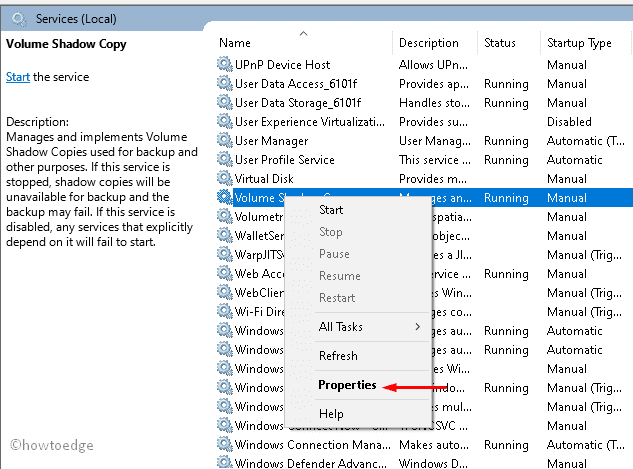Select Start in the context menu

pyautogui.click(x=331, y=210)
